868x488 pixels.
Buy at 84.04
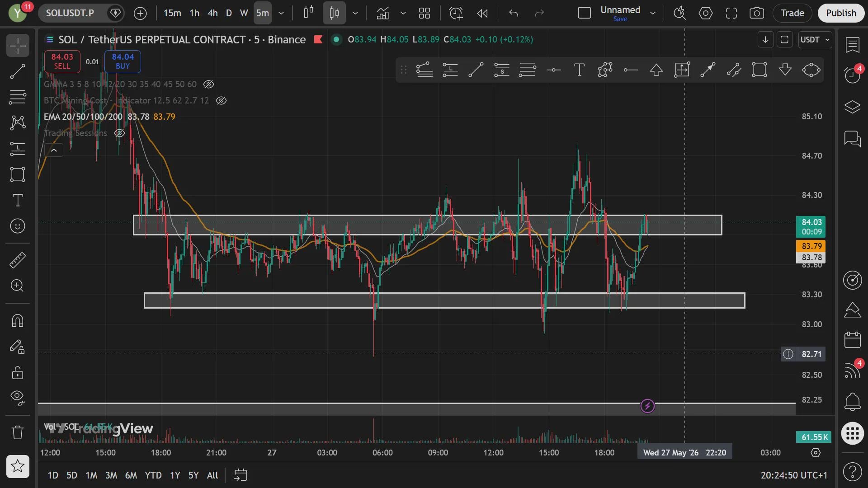[x=123, y=61]
